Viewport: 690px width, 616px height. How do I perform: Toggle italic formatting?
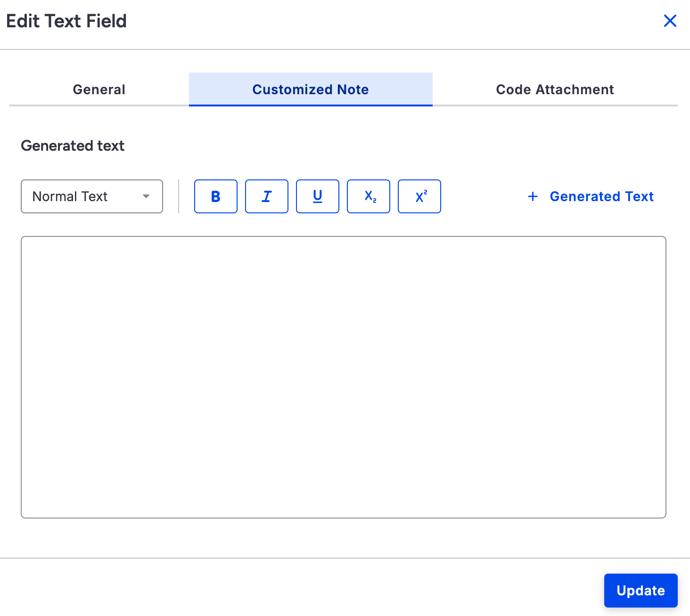click(x=267, y=196)
